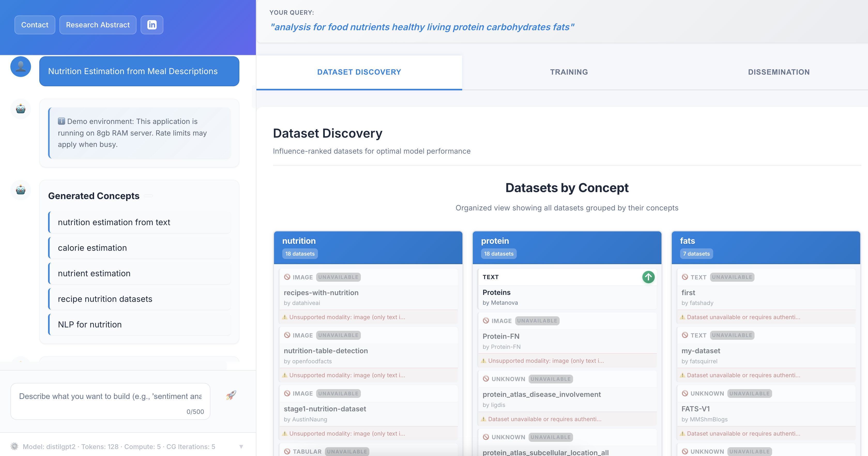Click the 'Model: distilgpt2' status text
This screenshot has height=456, width=868.
49,447
